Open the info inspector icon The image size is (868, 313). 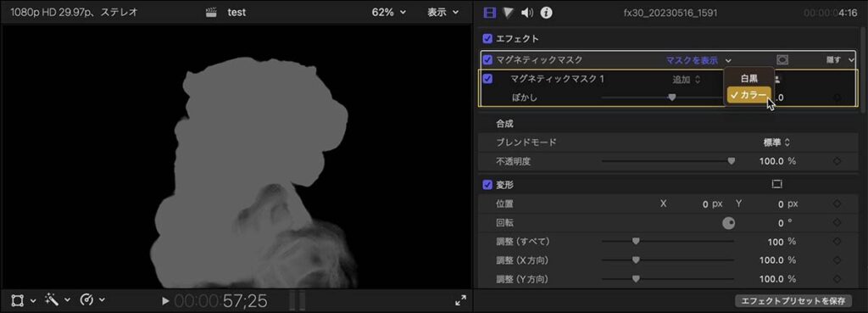pyautogui.click(x=547, y=13)
